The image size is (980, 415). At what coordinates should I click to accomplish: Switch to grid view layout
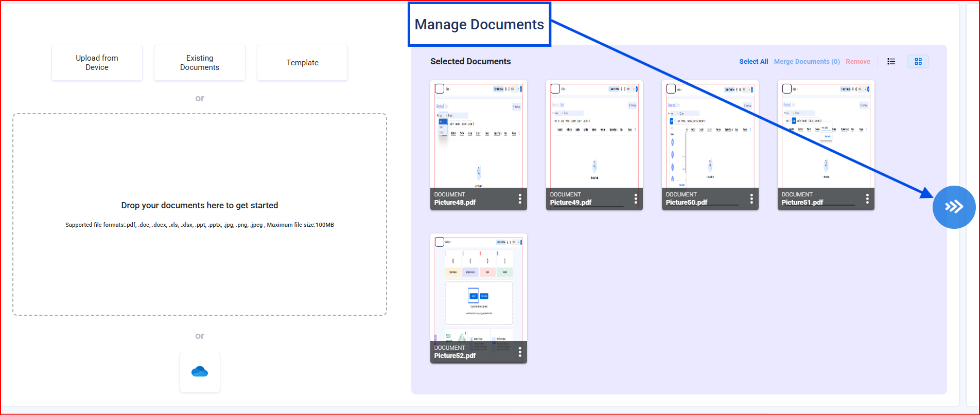918,62
